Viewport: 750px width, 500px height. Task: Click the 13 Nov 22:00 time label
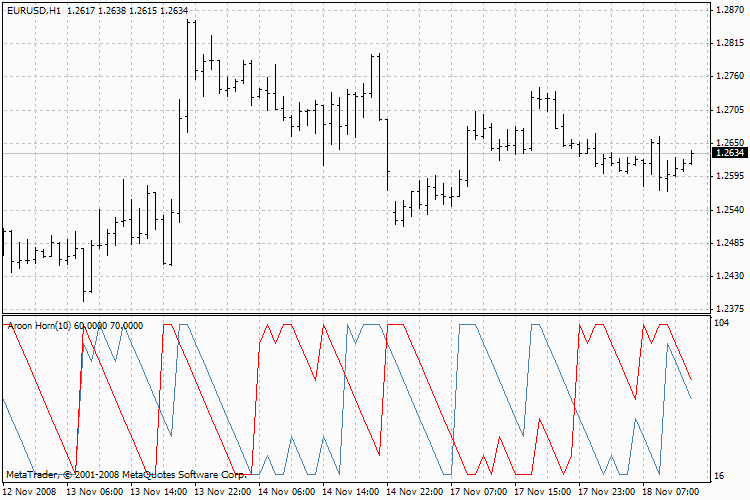pos(222,491)
